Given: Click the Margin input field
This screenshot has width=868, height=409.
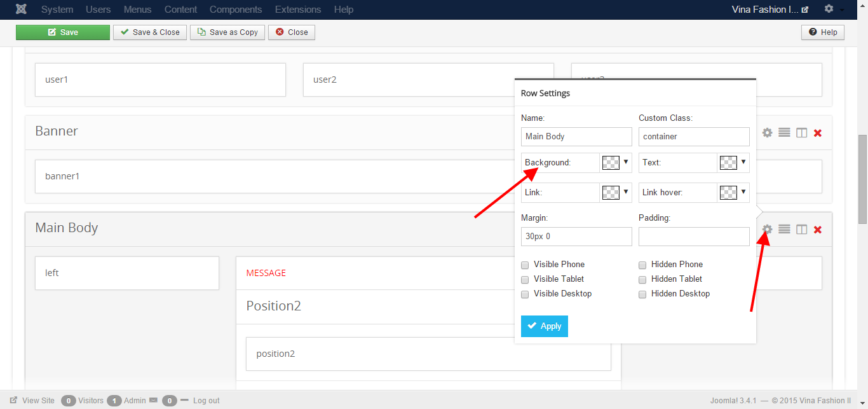Looking at the screenshot, I should [x=576, y=237].
